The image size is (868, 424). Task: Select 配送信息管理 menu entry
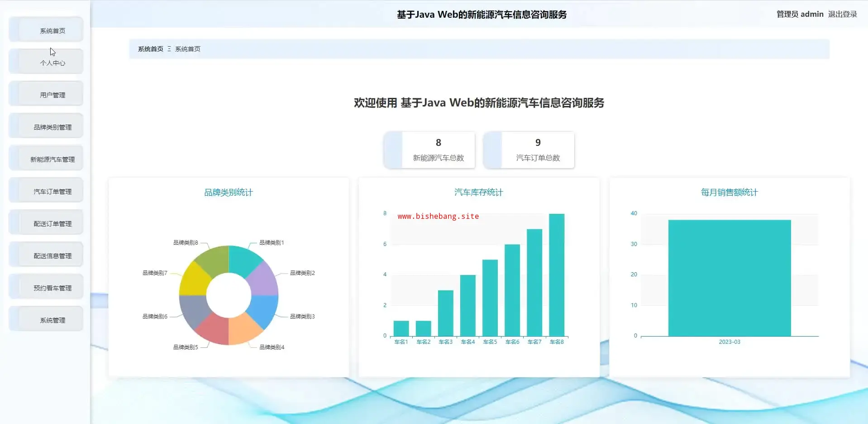[46, 255]
